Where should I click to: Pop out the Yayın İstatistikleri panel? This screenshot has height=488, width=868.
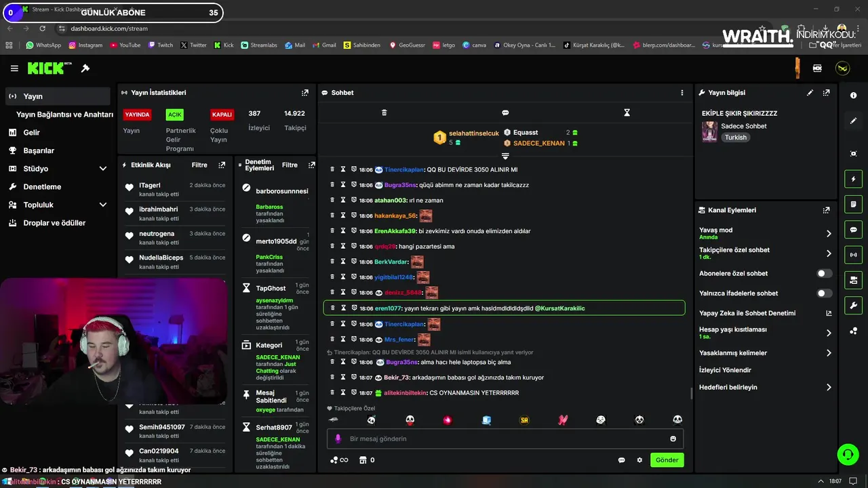click(305, 93)
